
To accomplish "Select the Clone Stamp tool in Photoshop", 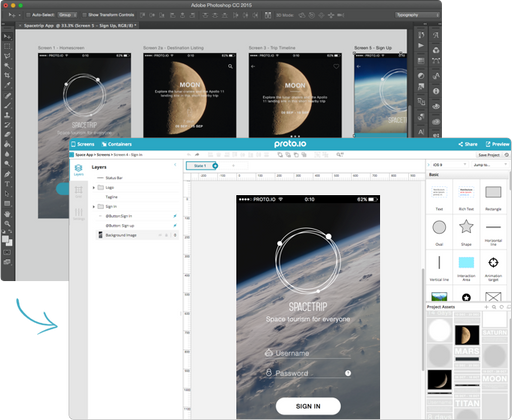I will pyautogui.click(x=7, y=115).
